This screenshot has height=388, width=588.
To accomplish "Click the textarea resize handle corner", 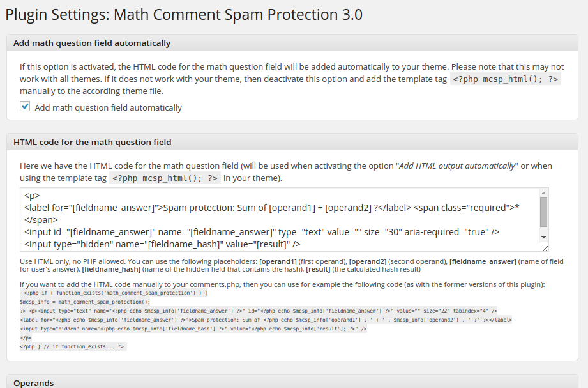I will point(544,247).
